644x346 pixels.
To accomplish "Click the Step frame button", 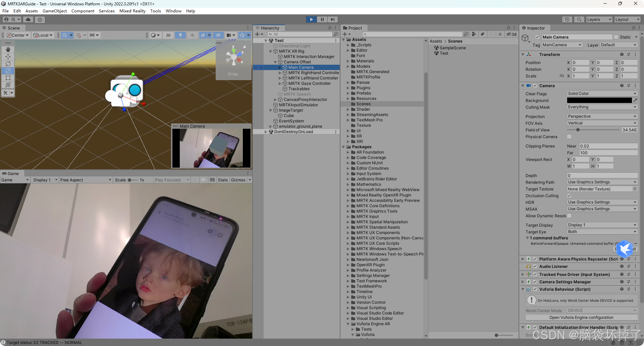I will click(x=332, y=19).
